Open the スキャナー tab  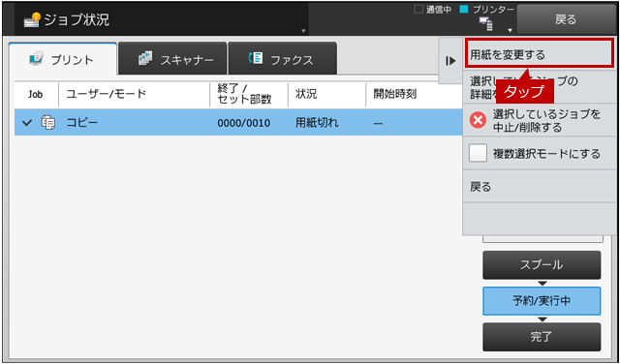pyautogui.click(x=172, y=58)
